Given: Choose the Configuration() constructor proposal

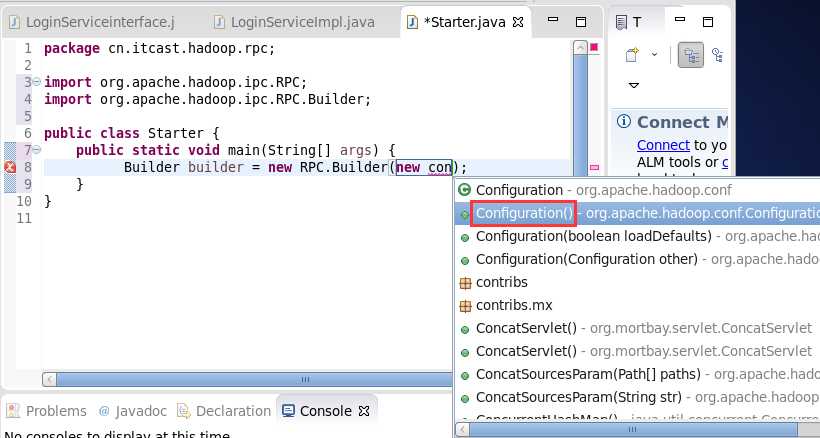Looking at the screenshot, I should tap(636, 213).
